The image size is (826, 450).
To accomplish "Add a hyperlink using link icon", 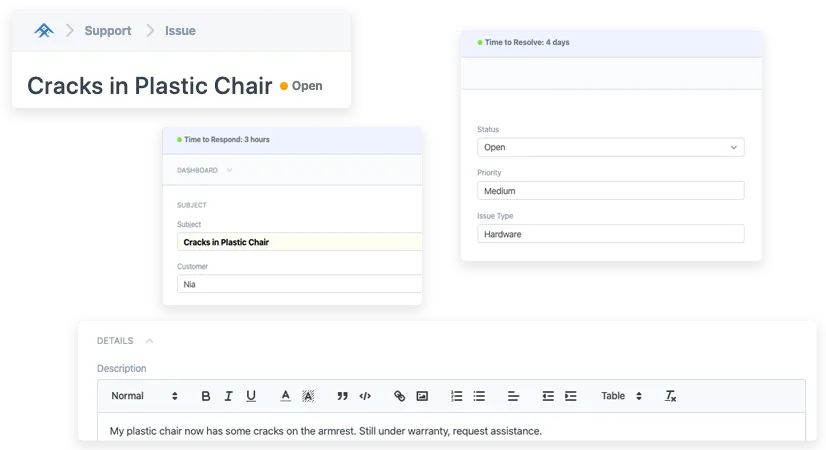I will pos(399,396).
